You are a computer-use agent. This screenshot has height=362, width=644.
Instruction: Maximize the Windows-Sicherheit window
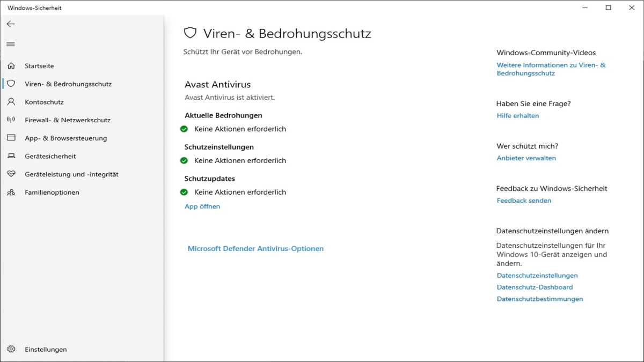point(608,8)
